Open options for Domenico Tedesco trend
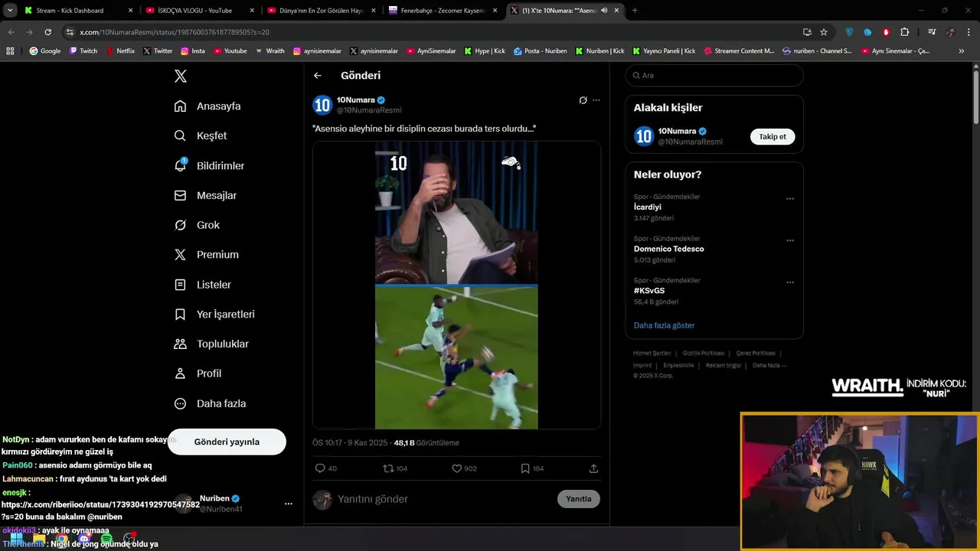Viewport: 980px width, 551px height. (x=790, y=240)
